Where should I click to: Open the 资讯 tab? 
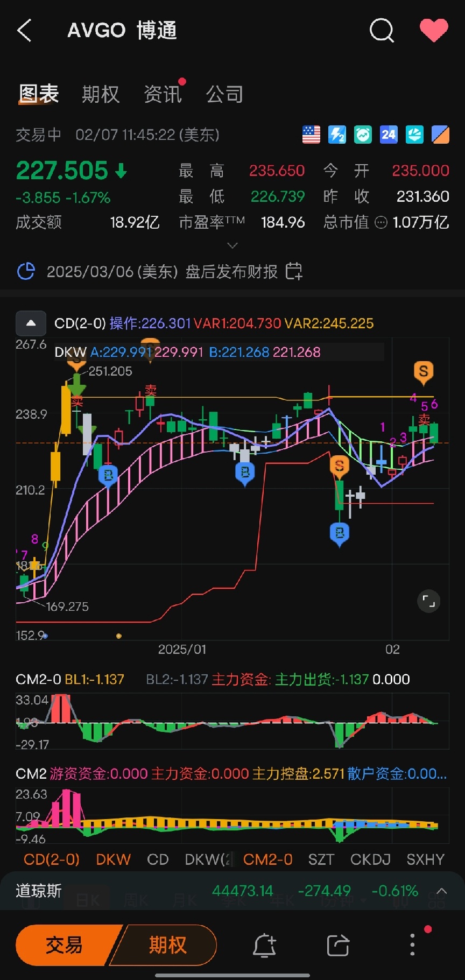(x=163, y=94)
